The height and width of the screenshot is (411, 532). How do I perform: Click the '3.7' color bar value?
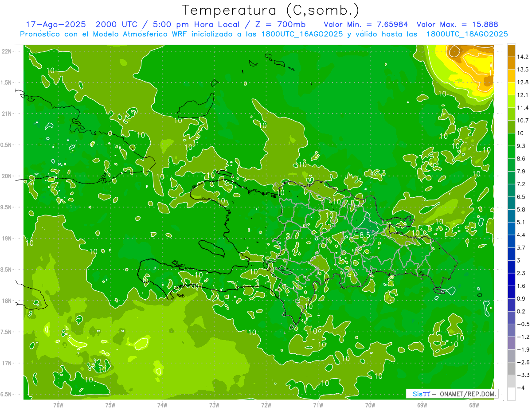pyautogui.click(x=521, y=248)
